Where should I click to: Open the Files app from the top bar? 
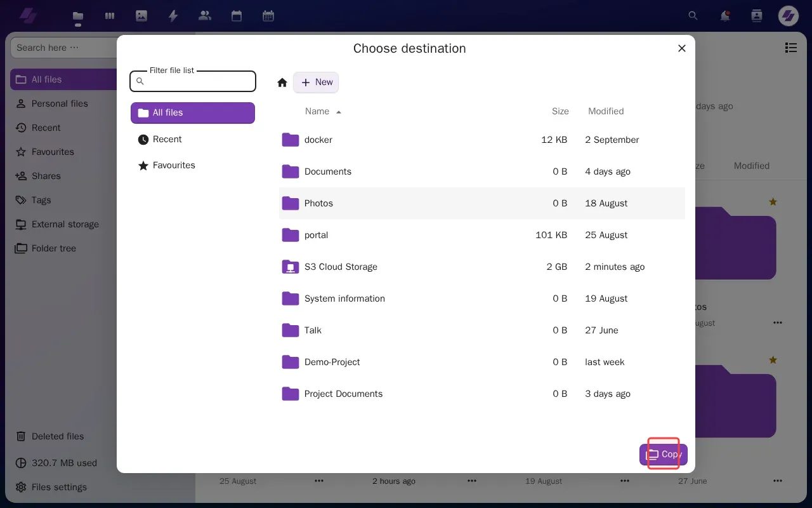point(77,16)
